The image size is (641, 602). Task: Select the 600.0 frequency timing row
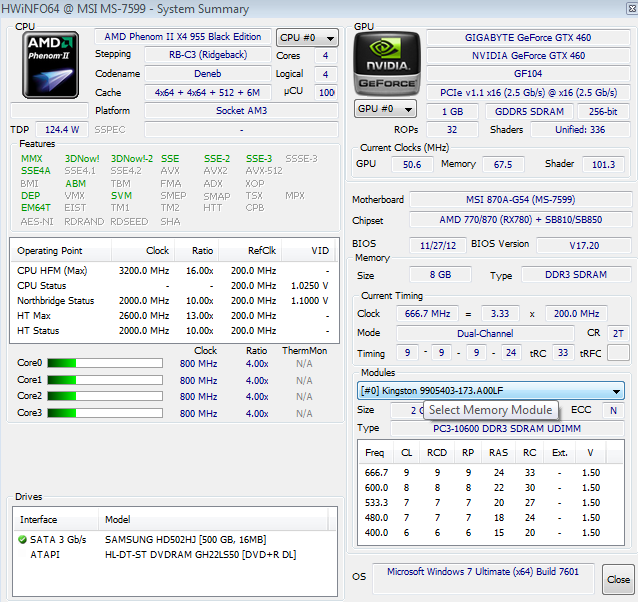point(491,488)
